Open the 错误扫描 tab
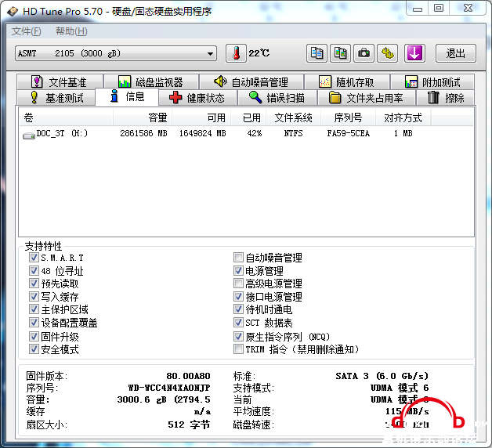Screen dimensions: 492x448 pyautogui.click(x=277, y=98)
